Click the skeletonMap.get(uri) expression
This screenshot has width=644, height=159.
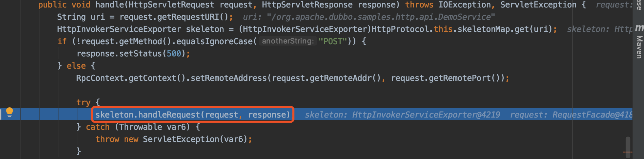tap(504, 29)
